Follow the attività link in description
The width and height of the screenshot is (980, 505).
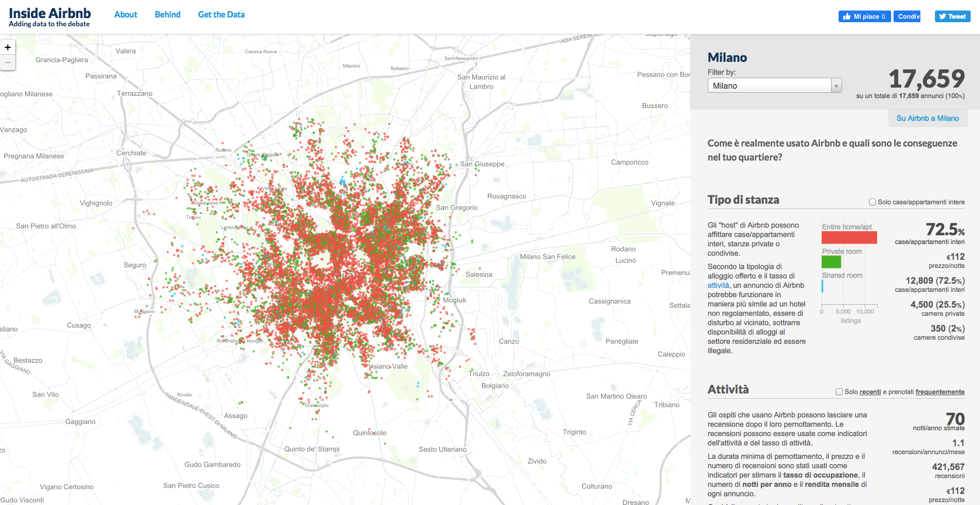click(718, 285)
